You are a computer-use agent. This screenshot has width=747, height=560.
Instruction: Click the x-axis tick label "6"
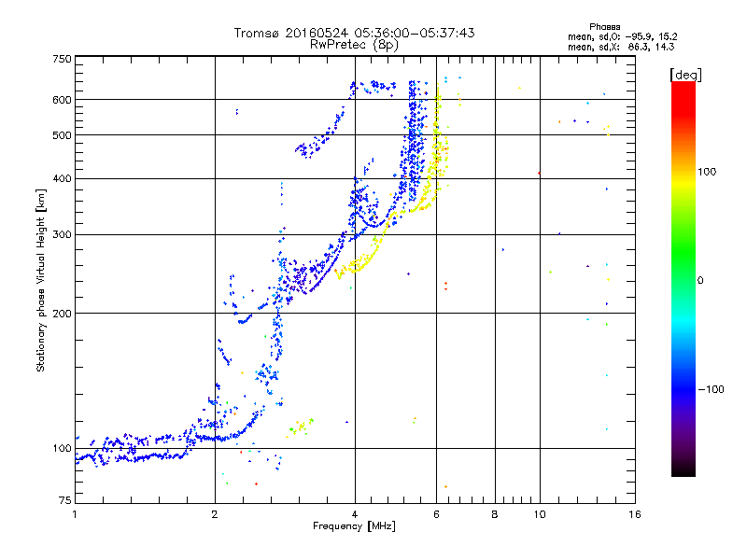[436, 514]
